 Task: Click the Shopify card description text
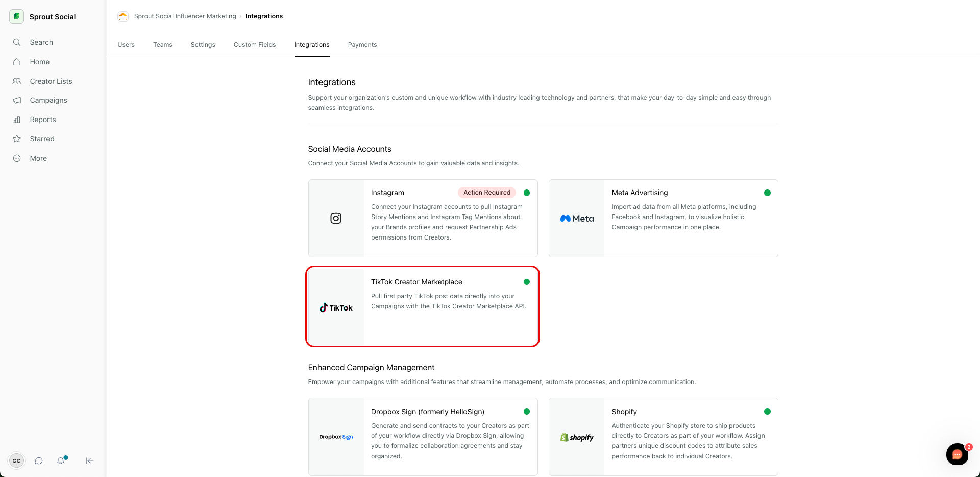point(688,441)
